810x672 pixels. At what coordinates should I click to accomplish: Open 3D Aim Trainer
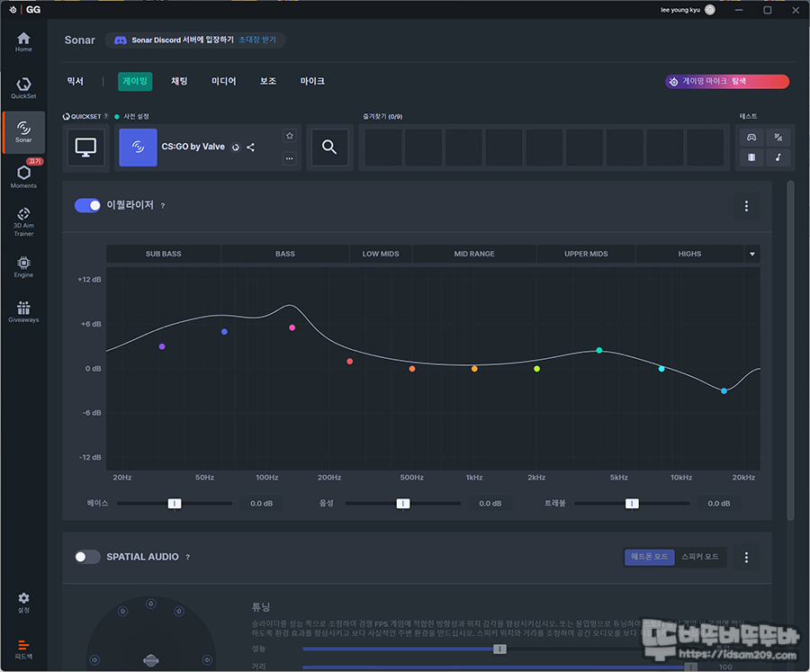click(x=23, y=221)
